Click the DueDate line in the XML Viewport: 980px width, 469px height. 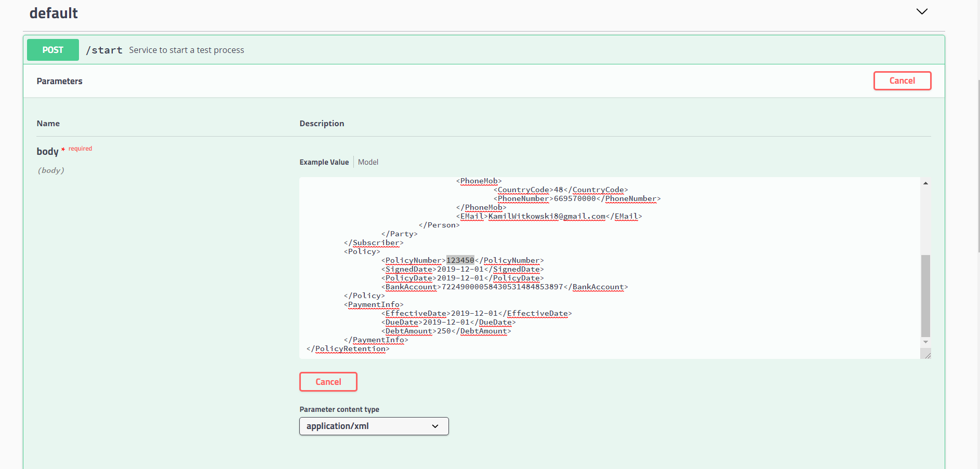pos(448,322)
